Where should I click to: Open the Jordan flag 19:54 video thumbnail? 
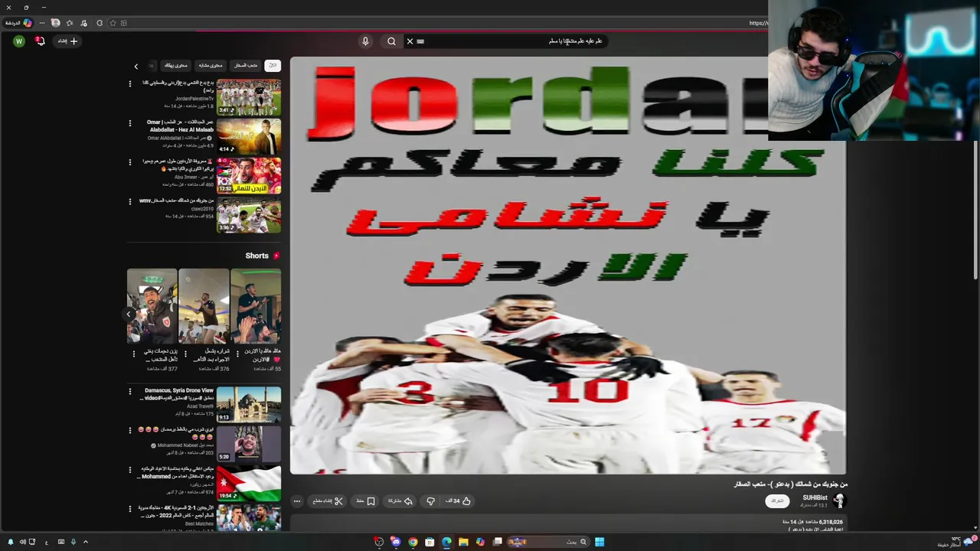pos(249,483)
